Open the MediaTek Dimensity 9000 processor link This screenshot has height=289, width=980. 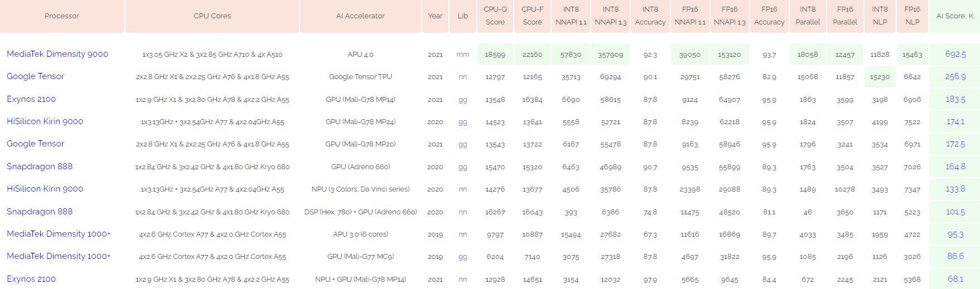tap(57, 54)
